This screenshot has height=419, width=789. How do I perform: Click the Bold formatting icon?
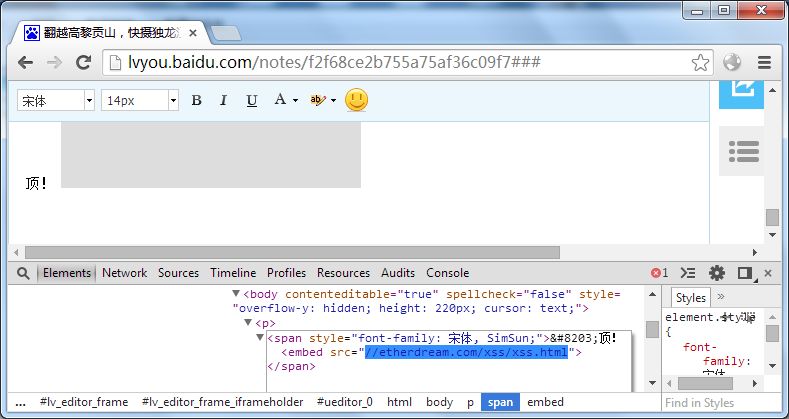click(x=196, y=101)
